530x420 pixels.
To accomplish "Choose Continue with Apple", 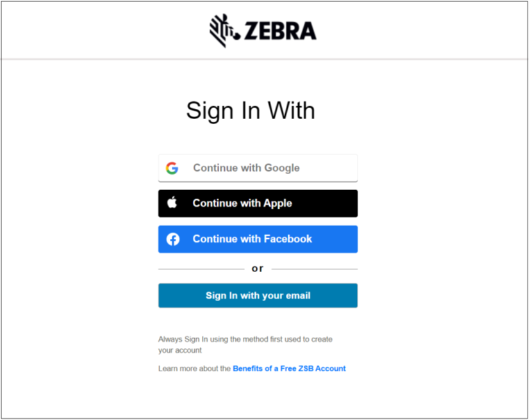I will click(258, 203).
